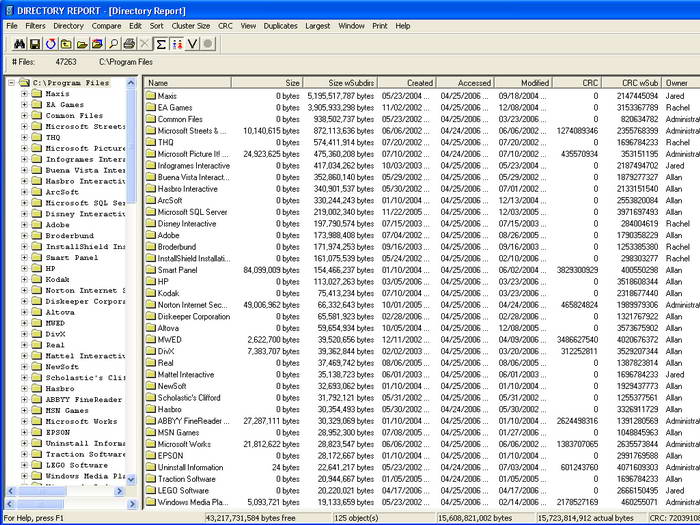Click the red-and-blue folder toolbar icon

(97, 44)
